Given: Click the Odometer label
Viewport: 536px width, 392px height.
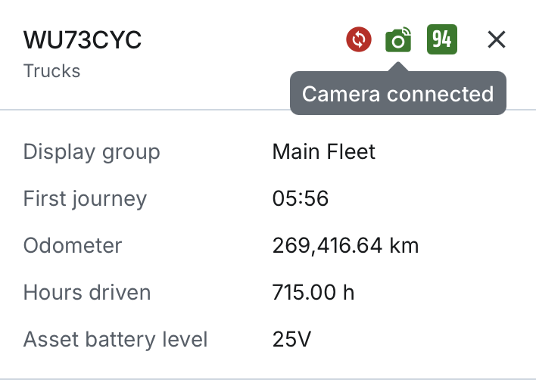Looking at the screenshot, I should tap(73, 245).
